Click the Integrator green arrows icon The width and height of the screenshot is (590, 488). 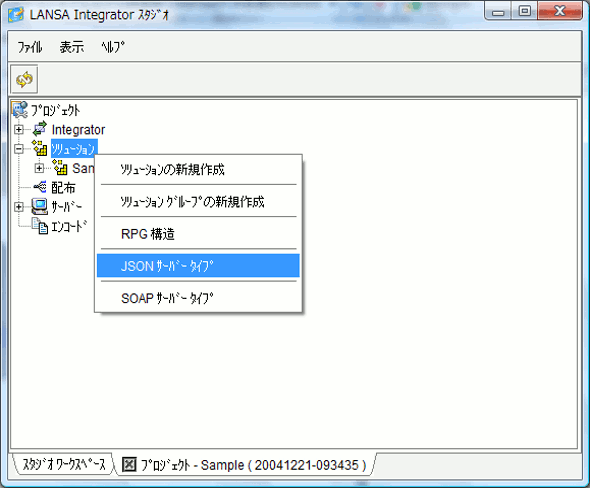(x=40, y=129)
